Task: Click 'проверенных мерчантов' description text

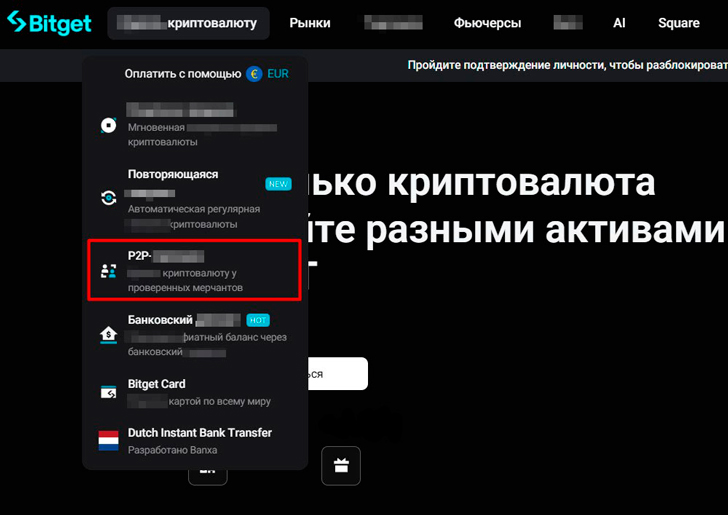Action: [x=185, y=287]
